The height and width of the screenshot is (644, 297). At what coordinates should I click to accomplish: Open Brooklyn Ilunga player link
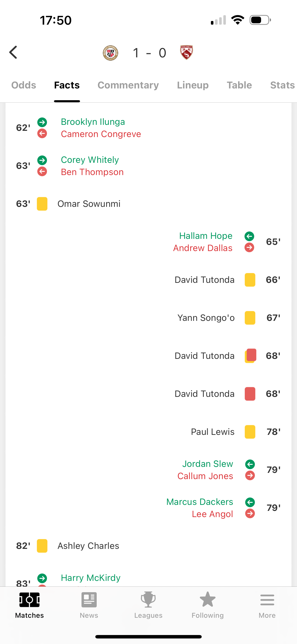(x=93, y=122)
